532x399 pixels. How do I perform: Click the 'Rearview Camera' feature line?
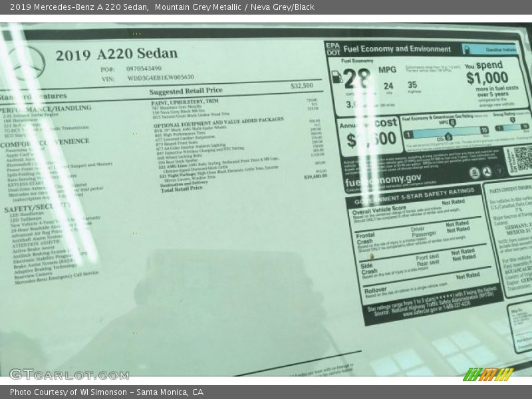point(33,274)
